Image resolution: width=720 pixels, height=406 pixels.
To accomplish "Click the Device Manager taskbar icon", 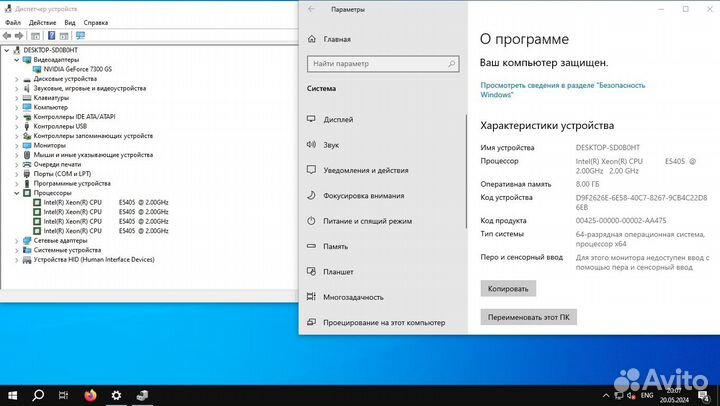I will point(142,395).
